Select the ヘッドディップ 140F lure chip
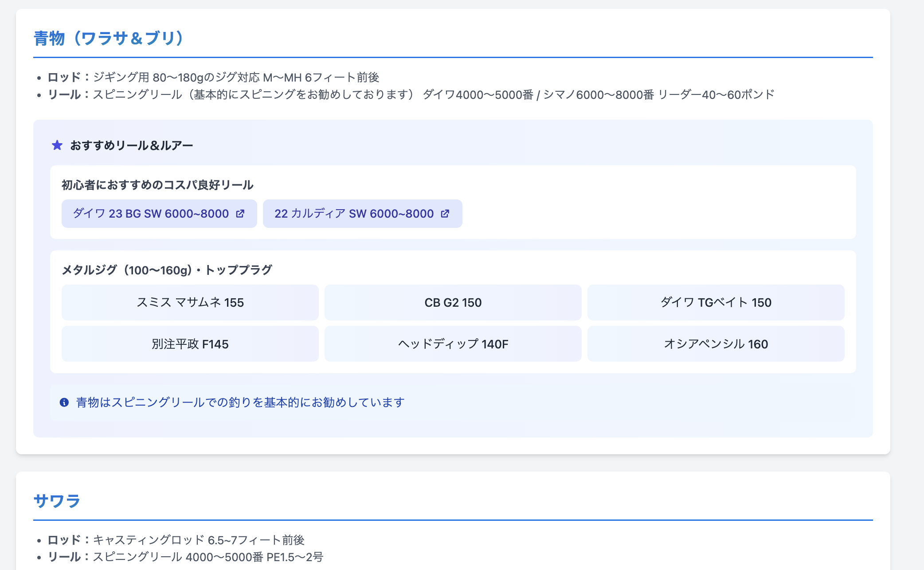The image size is (924, 570). click(453, 344)
